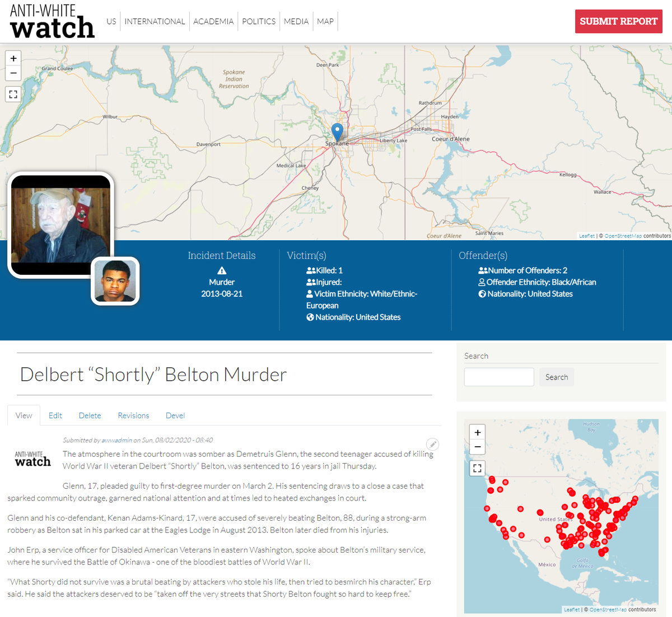The height and width of the screenshot is (617, 672).
Task: Click the blue location pin at Spokane
Action: 337,133
